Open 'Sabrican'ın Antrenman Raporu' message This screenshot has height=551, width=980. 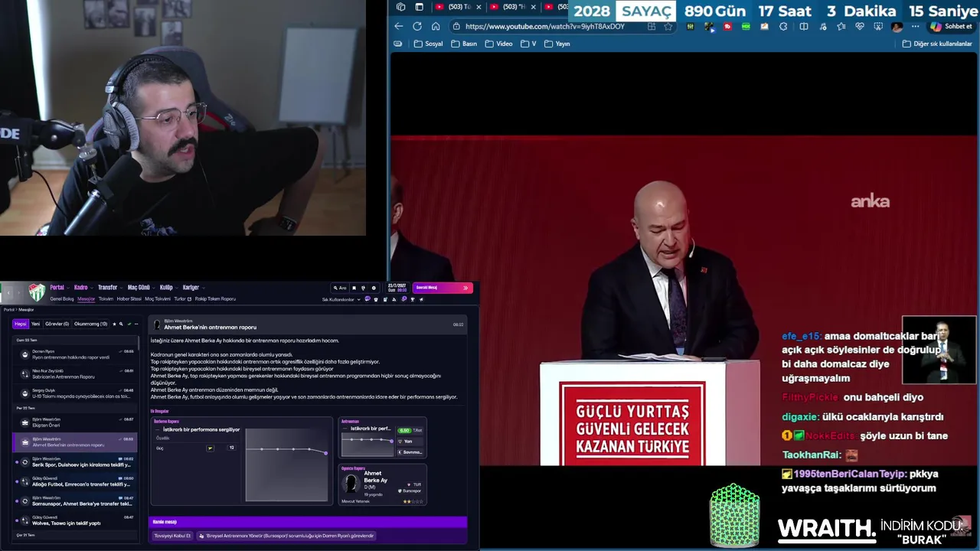click(x=74, y=374)
